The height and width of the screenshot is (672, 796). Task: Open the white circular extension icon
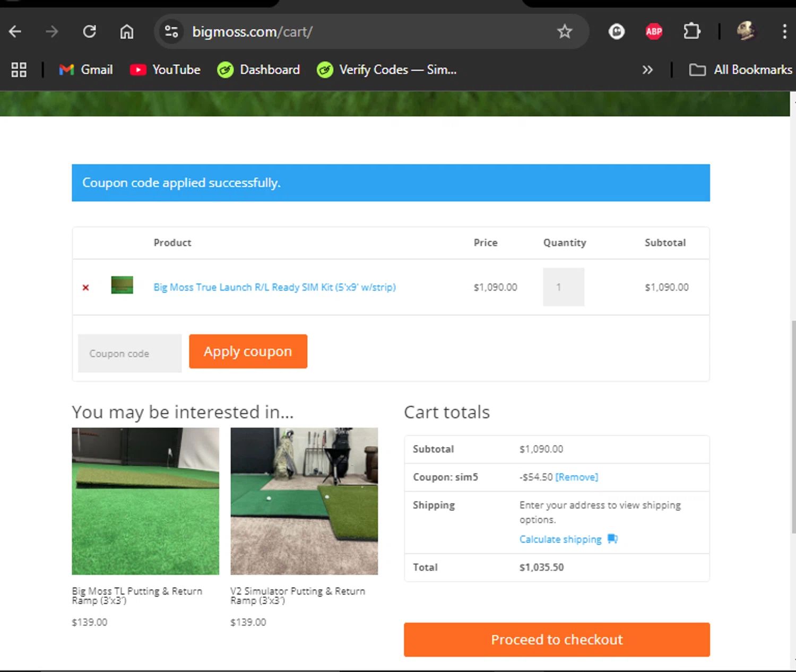pos(616,32)
